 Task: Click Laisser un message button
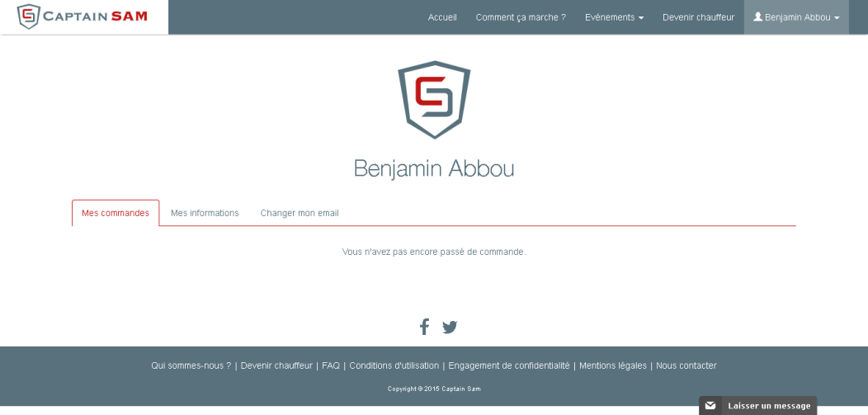[x=757, y=406]
